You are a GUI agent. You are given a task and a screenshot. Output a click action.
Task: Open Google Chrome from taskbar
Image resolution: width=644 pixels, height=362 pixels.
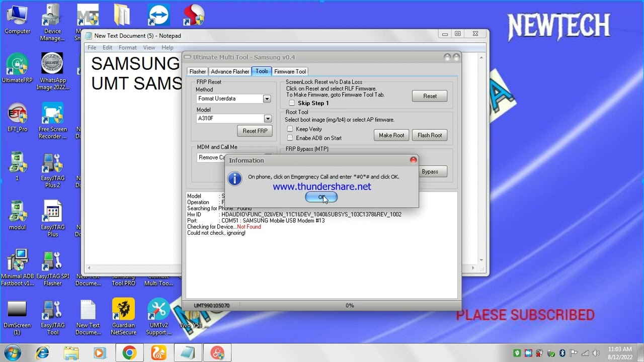[129, 353]
